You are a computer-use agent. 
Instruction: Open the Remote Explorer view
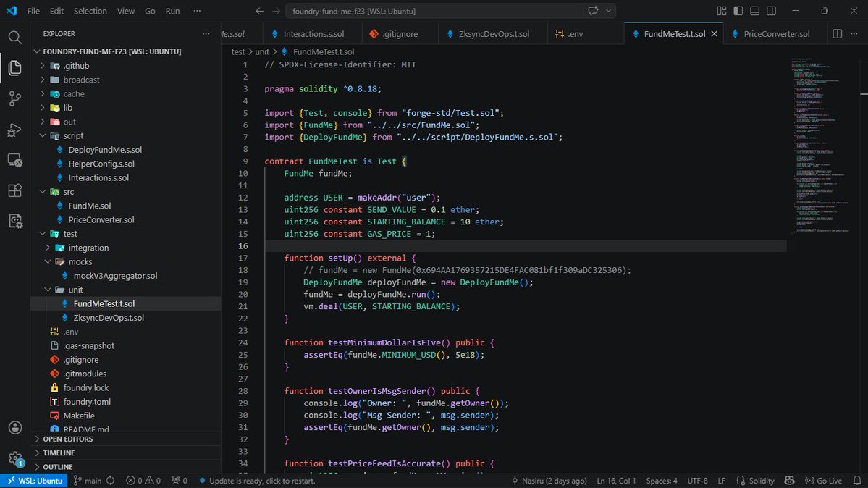coord(14,159)
